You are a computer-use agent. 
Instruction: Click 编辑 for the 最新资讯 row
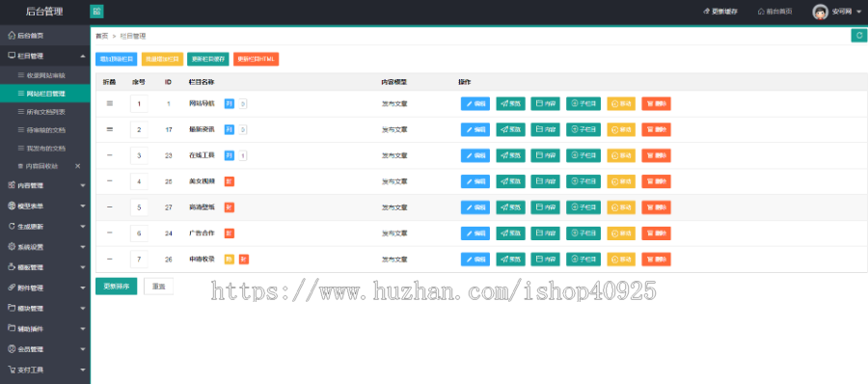[475, 129]
